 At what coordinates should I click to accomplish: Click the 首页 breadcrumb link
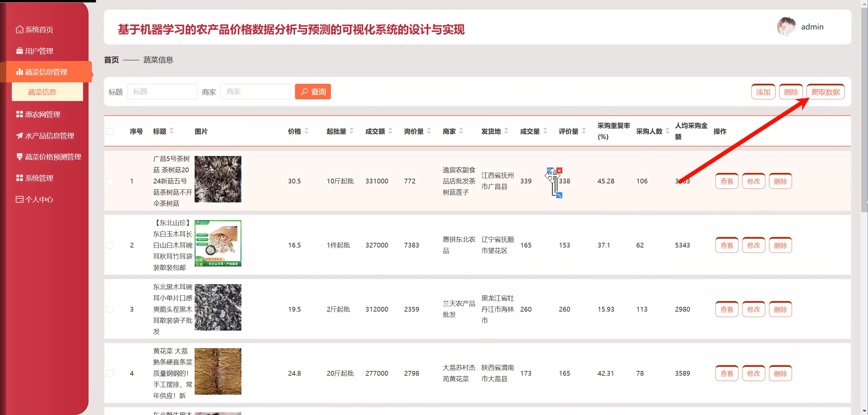112,60
